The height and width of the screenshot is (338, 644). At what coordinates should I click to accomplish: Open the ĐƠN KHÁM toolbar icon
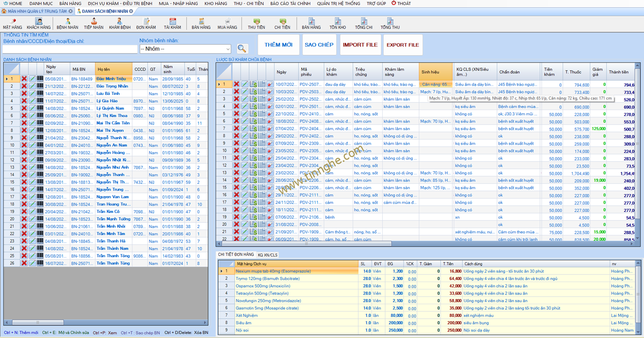click(146, 24)
